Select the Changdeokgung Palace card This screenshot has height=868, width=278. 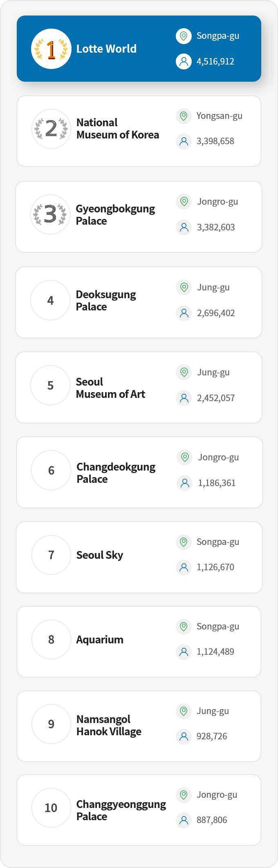pyautogui.click(x=139, y=472)
